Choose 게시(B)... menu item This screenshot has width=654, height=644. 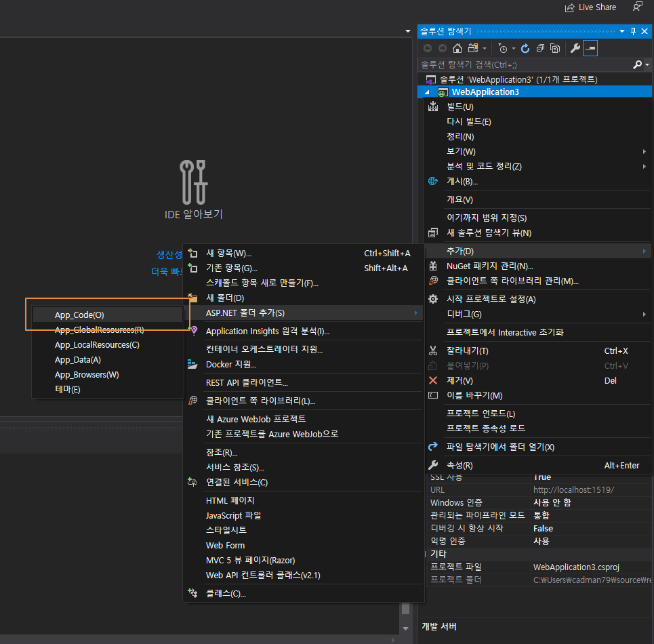click(x=537, y=182)
